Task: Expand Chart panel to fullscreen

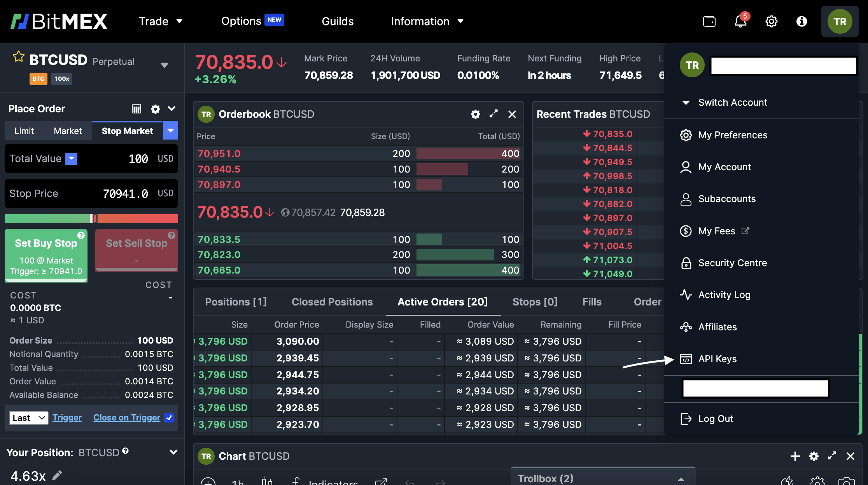Action: pyautogui.click(x=832, y=456)
